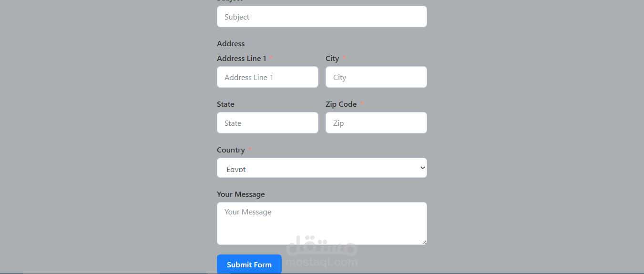Click the Zip Code label text
The image size is (644, 274).
(x=341, y=104)
